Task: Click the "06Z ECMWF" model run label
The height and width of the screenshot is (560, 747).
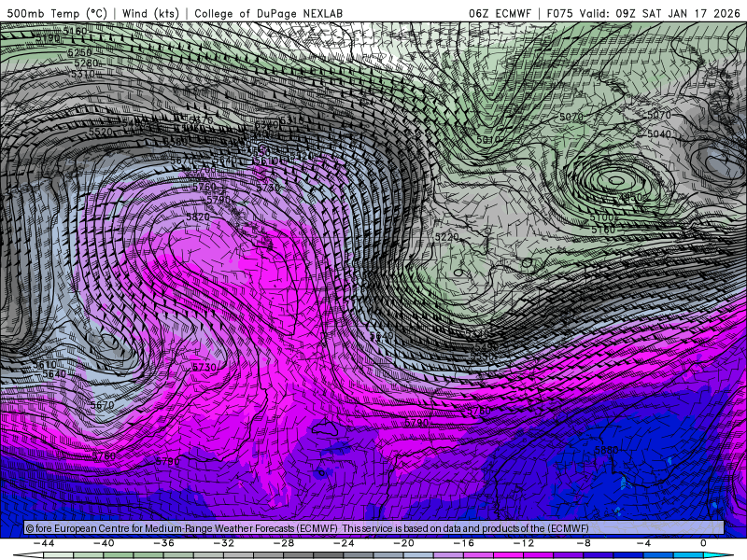Action: point(500,13)
